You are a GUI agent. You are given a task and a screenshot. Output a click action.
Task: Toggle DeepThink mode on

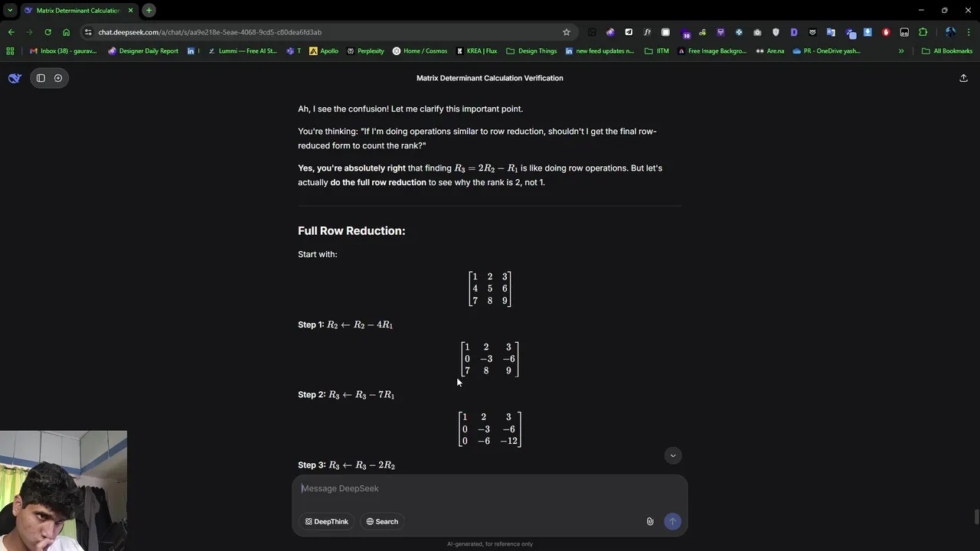327,521
